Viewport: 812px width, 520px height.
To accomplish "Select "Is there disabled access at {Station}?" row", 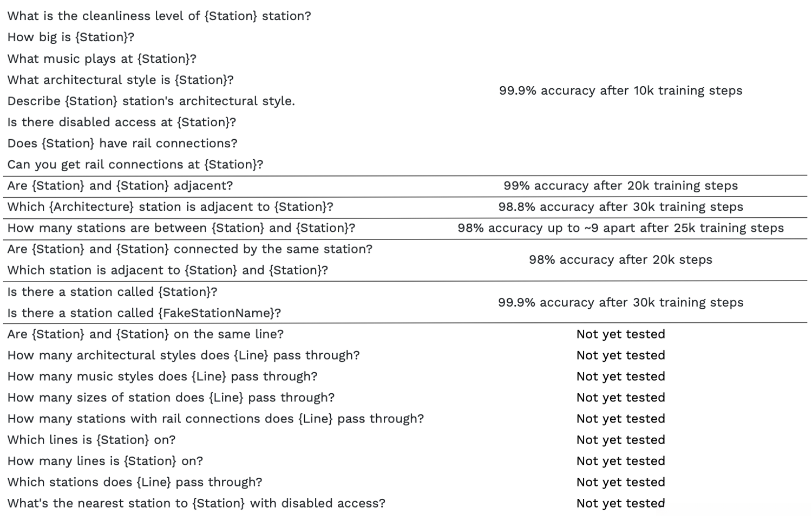I will 122,122.
